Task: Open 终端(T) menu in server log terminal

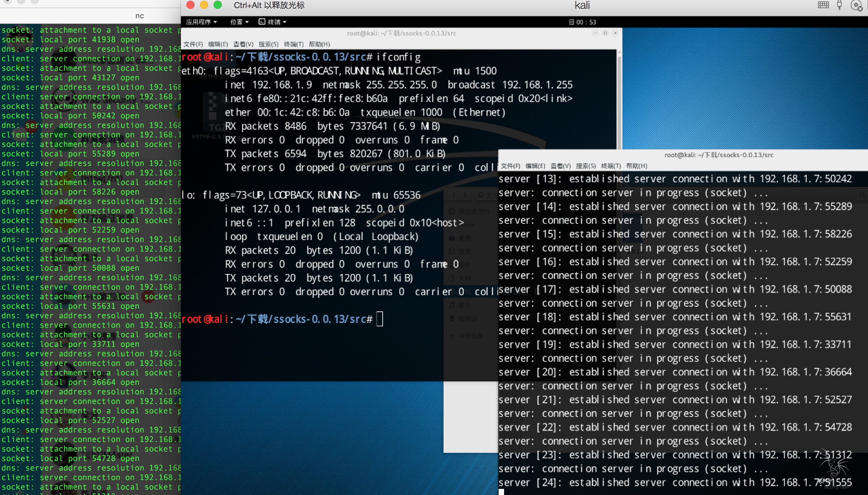Action: pyautogui.click(x=611, y=166)
